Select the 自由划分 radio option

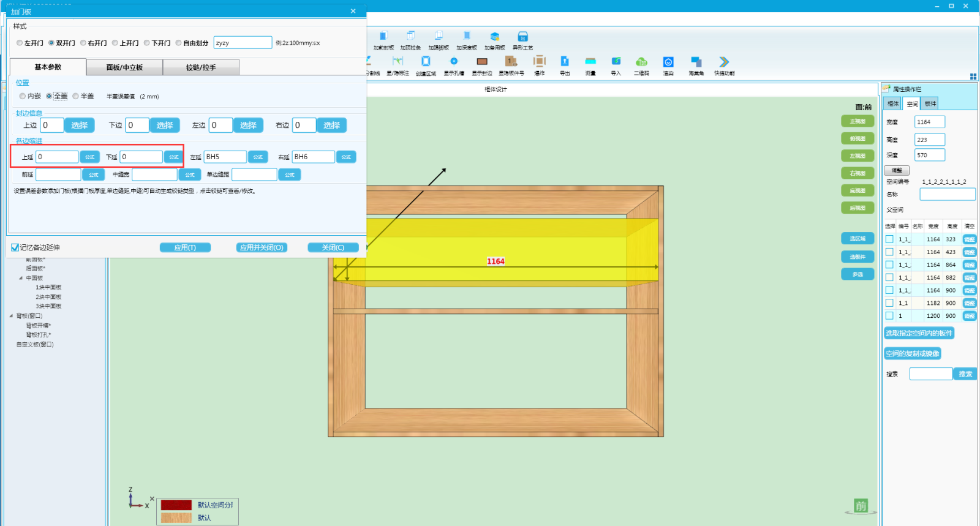(179, 43)
